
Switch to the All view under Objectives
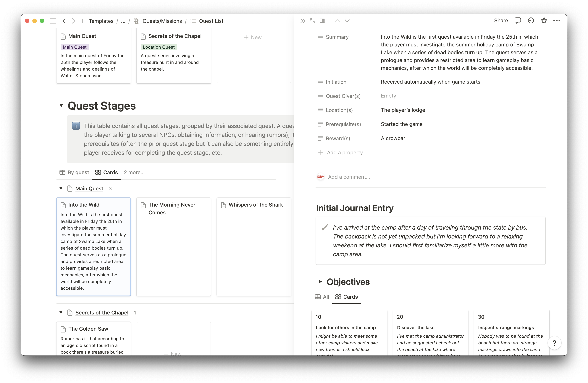pyautogui.click(x=322, y=297)
